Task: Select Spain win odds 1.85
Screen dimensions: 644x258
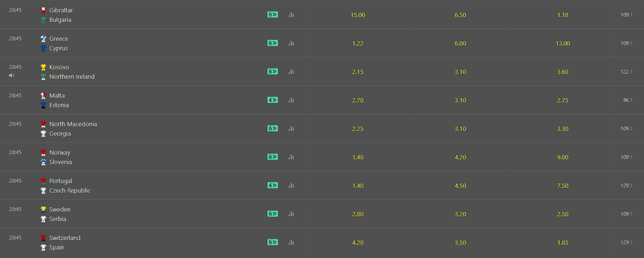Action: click(563, 243)
